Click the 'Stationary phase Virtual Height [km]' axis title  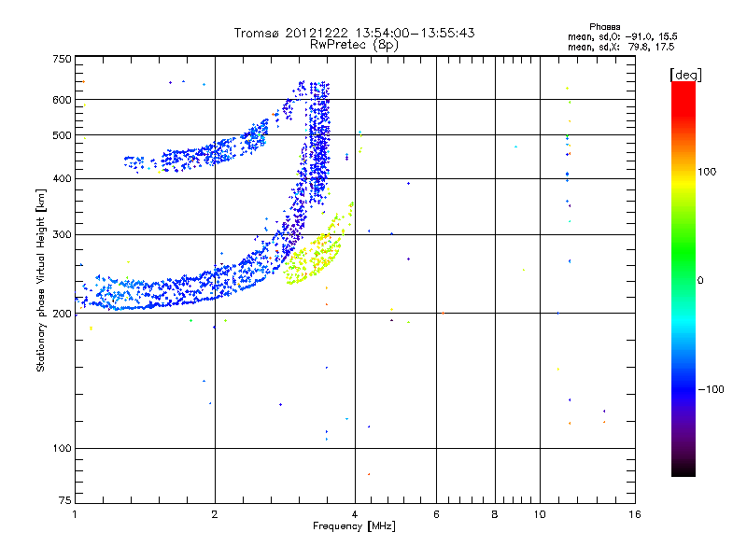(41, 280)
